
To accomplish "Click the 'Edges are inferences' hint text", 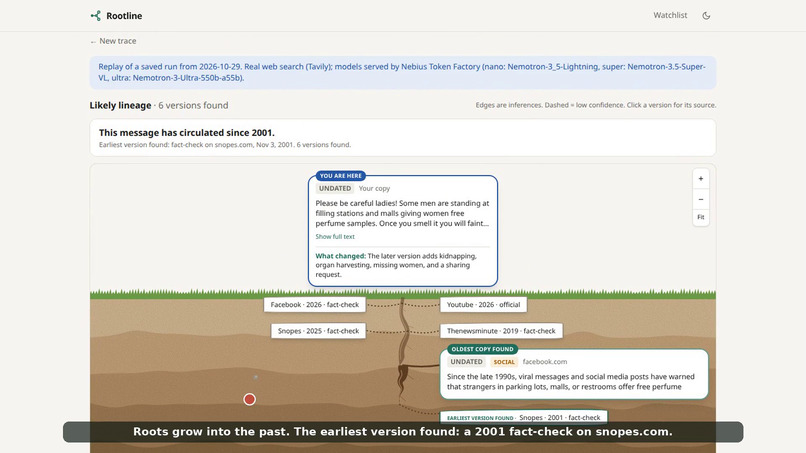I will click(595, 105).
